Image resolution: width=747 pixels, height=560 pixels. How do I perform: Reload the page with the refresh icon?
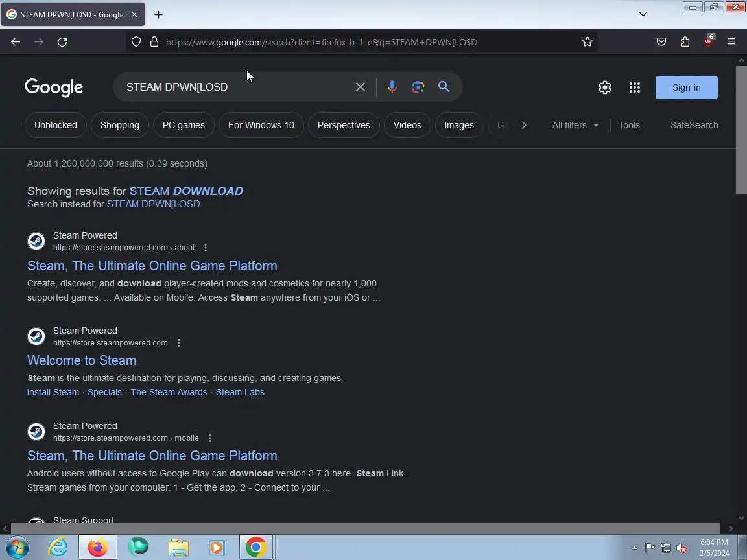pos(62,42)
